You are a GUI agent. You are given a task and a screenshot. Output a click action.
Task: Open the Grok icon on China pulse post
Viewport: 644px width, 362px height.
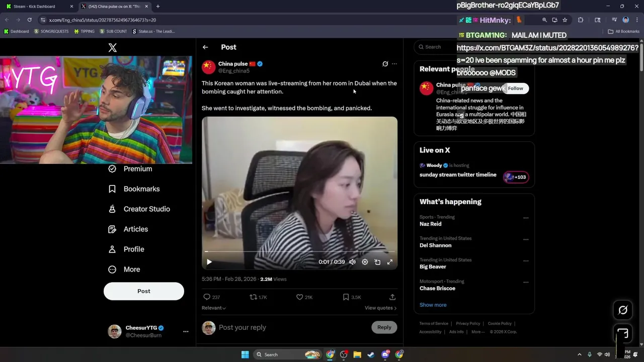[x=385, y=64]
